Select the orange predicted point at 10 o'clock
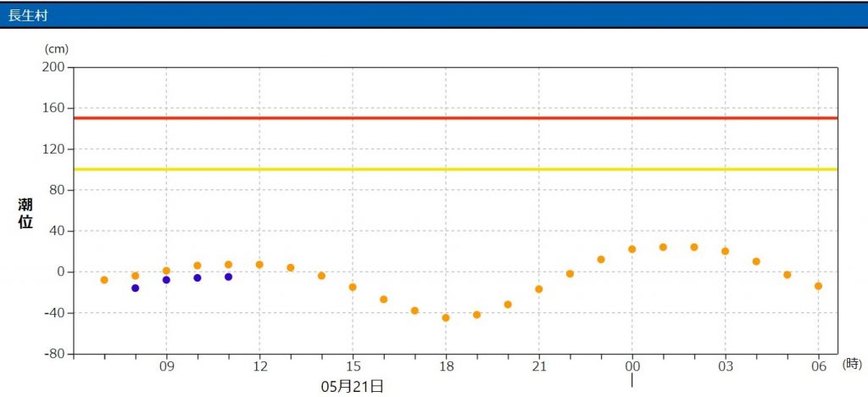 pyautogui.click(x=197, y=266)
